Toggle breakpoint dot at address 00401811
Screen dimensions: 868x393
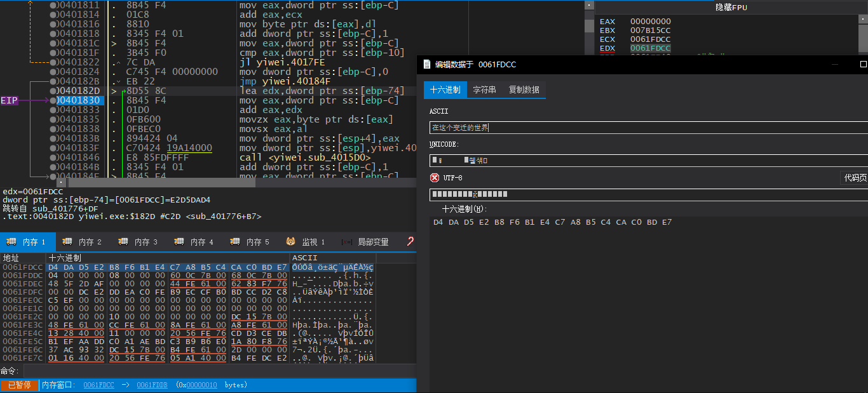click(x=53, y=5)
